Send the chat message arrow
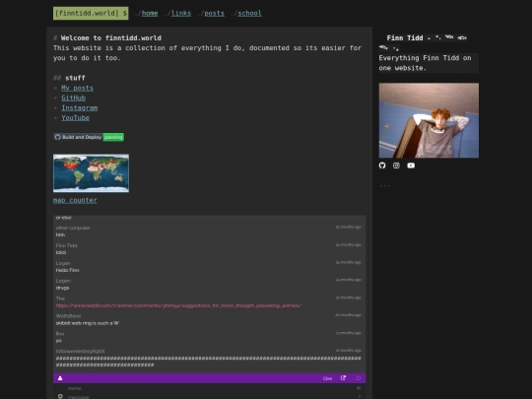Screen dimensions: 532x399 tap(360, 396)
